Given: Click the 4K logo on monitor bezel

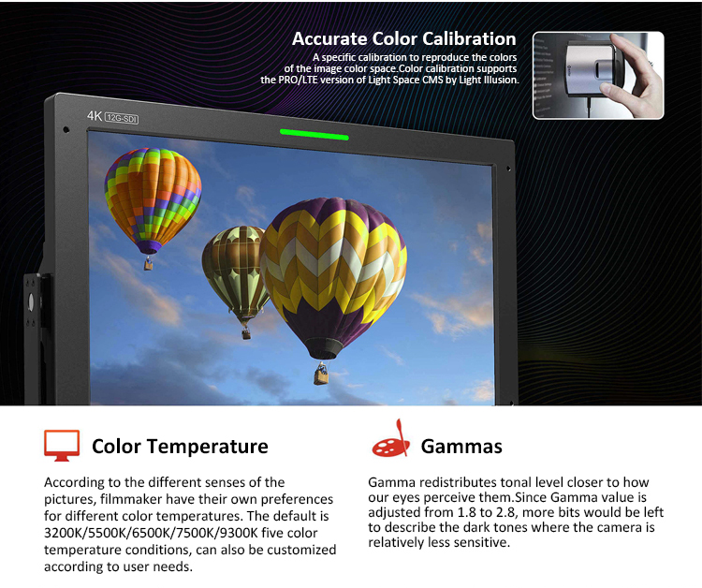Looking at the screenshot, I should [95, 116].
